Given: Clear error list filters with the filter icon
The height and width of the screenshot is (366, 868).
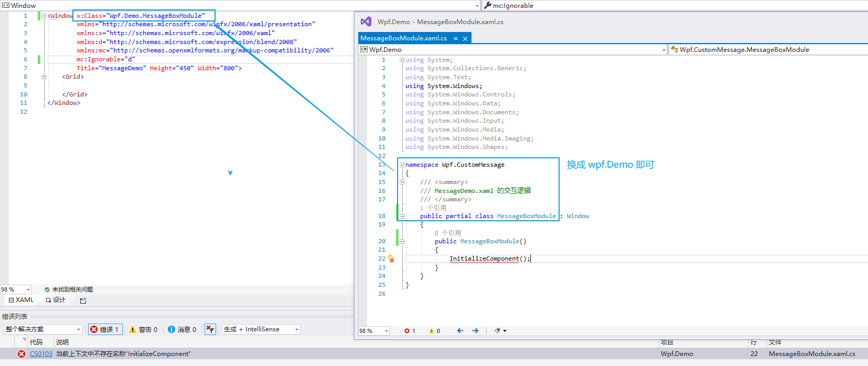Looking at the screenshot, I should (210, 329).
